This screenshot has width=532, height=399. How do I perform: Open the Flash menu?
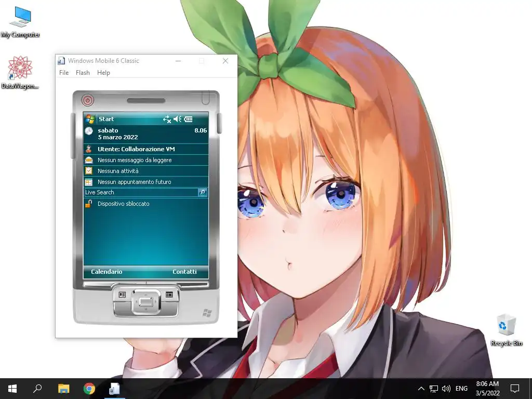[83, 73]
